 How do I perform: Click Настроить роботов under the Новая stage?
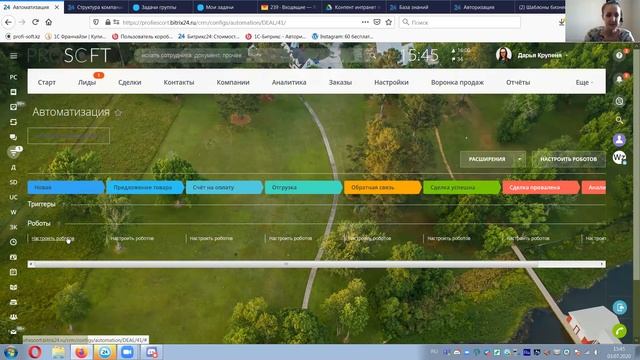tap(53, 238)
